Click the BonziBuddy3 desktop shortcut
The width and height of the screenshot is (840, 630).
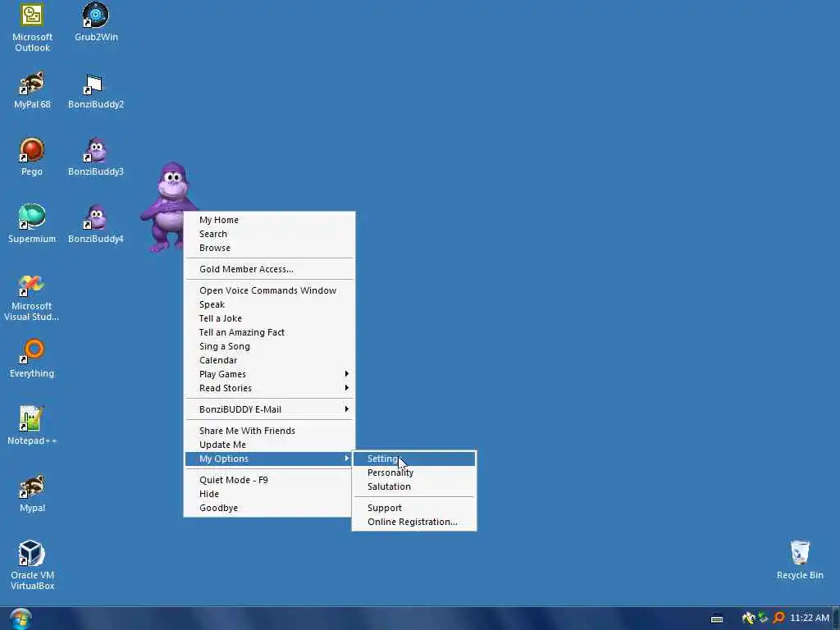[96, 157]
